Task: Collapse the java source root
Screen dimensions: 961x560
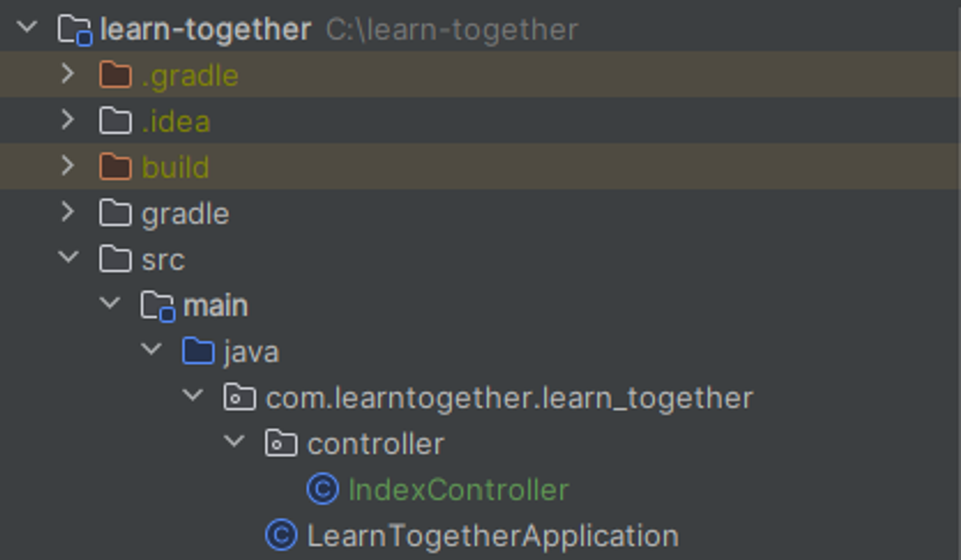Action: coord(151,349)
